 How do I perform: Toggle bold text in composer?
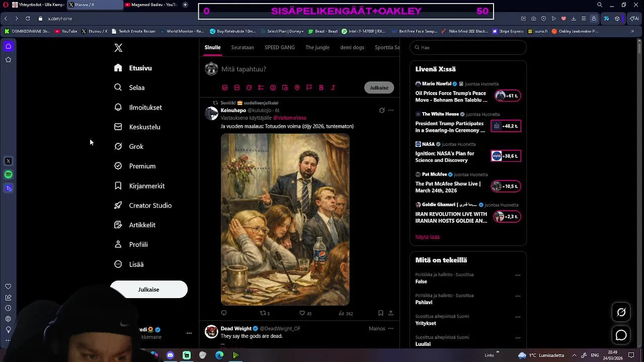pos(321,87)
